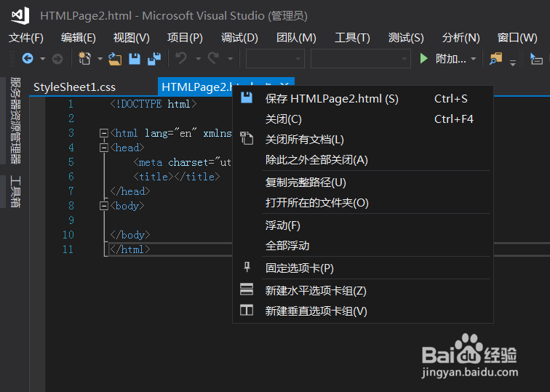Choose 关闭所有文档(L) in context menu
The width and height of the screenshot is (550, 392).
click(x=363, y=140)
